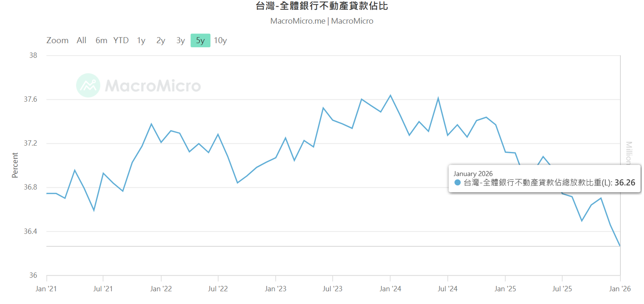The width and height of the screenshot is (644, 304).
Task: Switch zoom to 1y
Action: [x=141, y=41]
